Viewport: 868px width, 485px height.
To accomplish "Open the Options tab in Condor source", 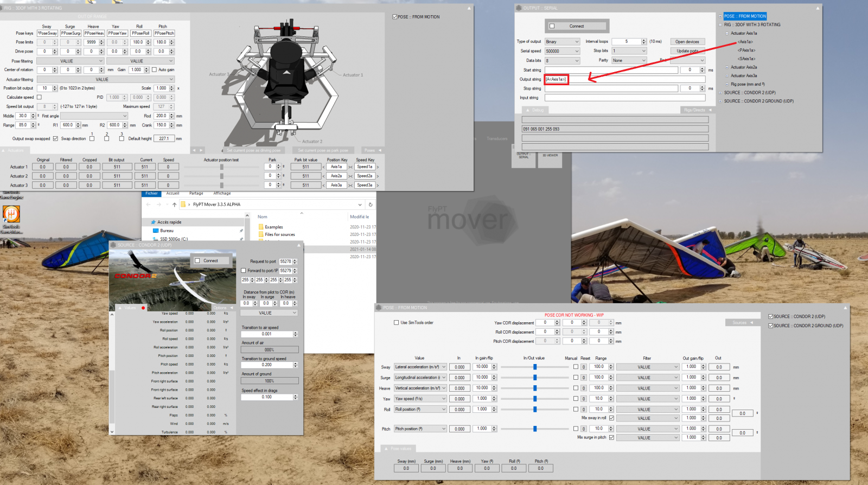I will (222, 308).
